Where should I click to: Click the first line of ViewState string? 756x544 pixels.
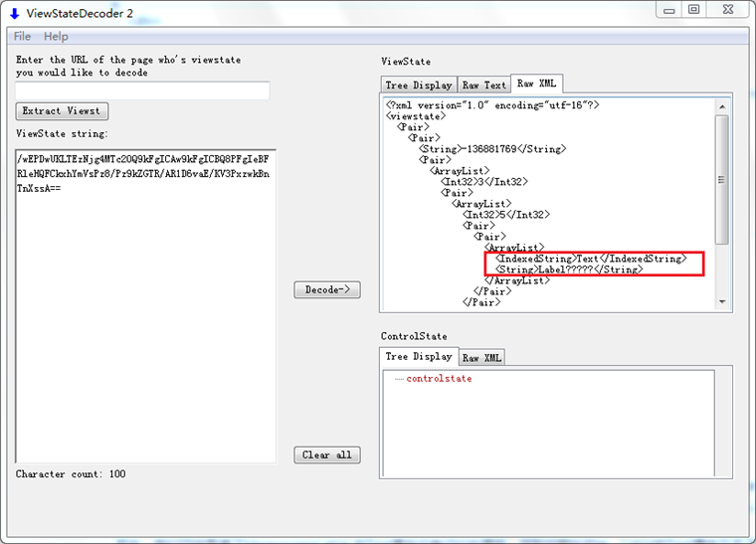coord(142,159)
